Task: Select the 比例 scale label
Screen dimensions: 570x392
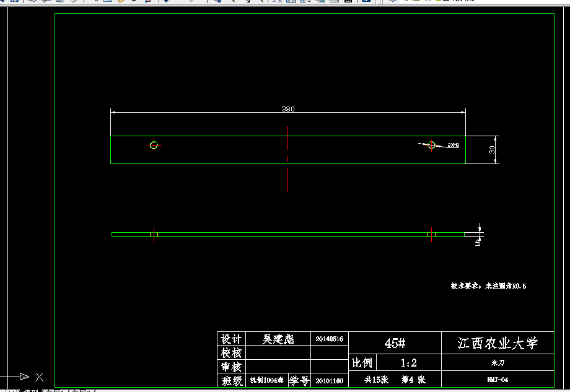Action: click(362, 362)
